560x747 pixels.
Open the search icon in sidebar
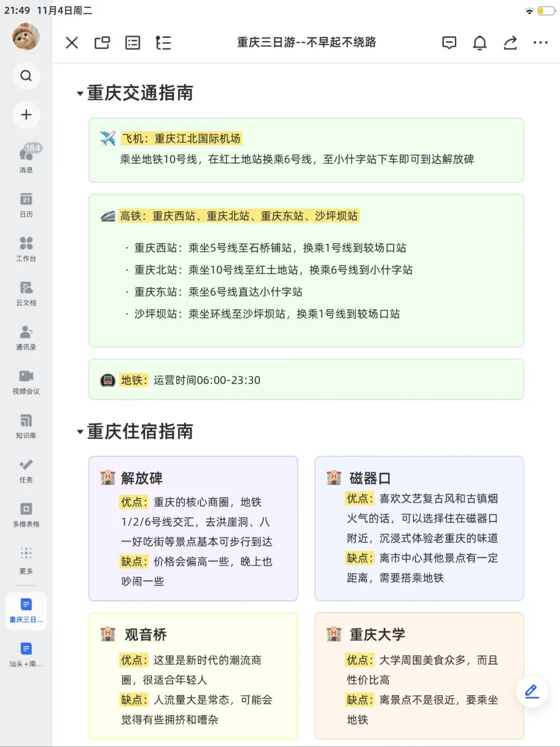coord(26,76)
